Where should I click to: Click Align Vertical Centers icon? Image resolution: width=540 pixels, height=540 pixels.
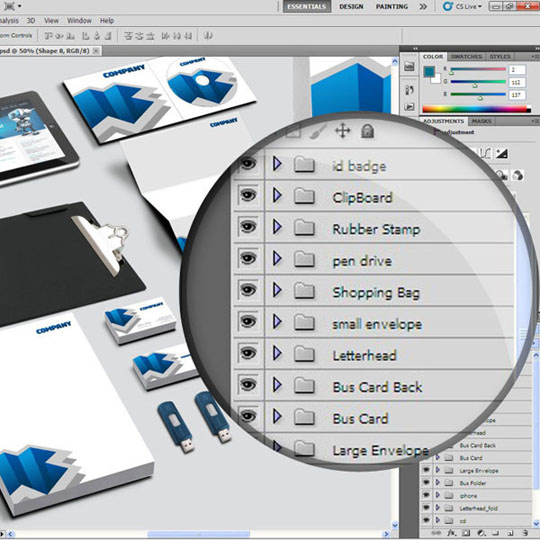point(59,36)
